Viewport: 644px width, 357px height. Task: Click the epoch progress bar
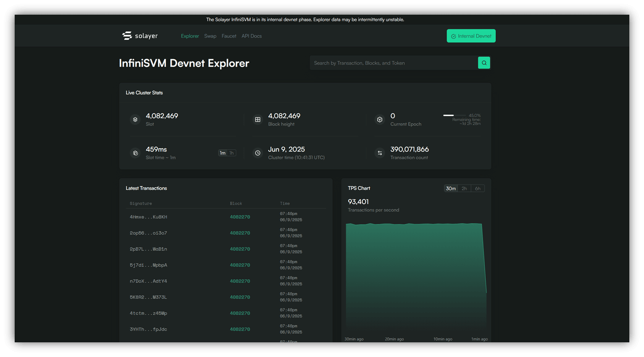pos(455,115)
